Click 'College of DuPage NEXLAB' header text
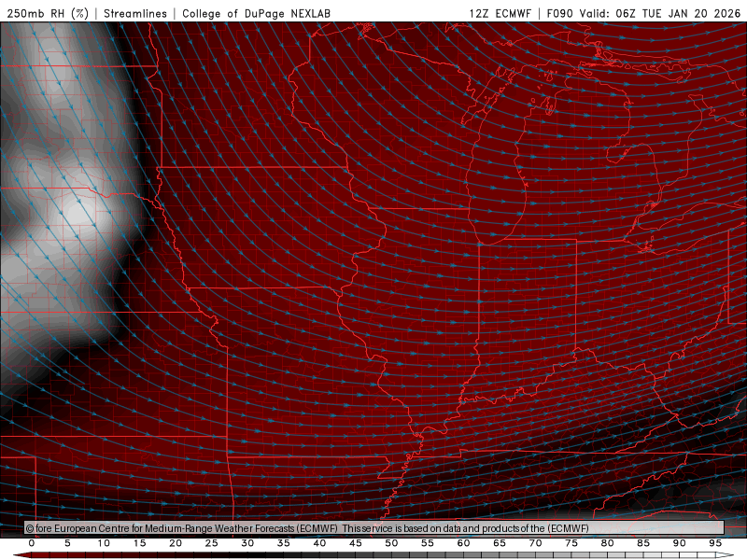The height and width of the screenshot is (560, 747). coord(256,13)
